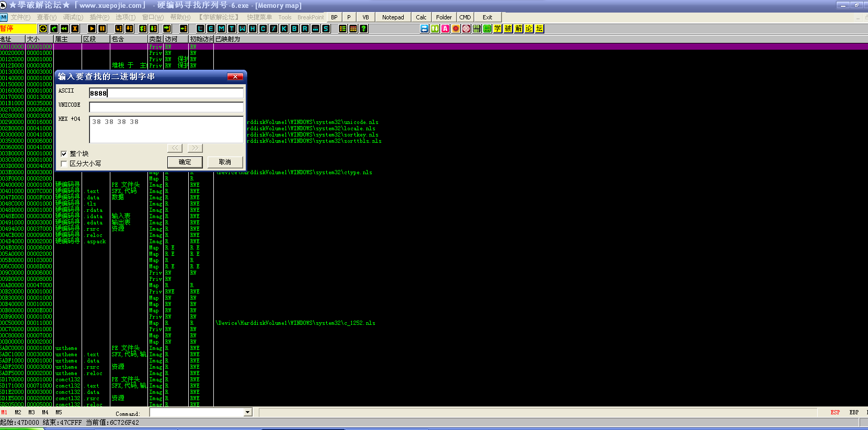Open the 帮助(H) menu
Image resolution: width=868 pixels, height=430 pixels.
tap(180, 17)
